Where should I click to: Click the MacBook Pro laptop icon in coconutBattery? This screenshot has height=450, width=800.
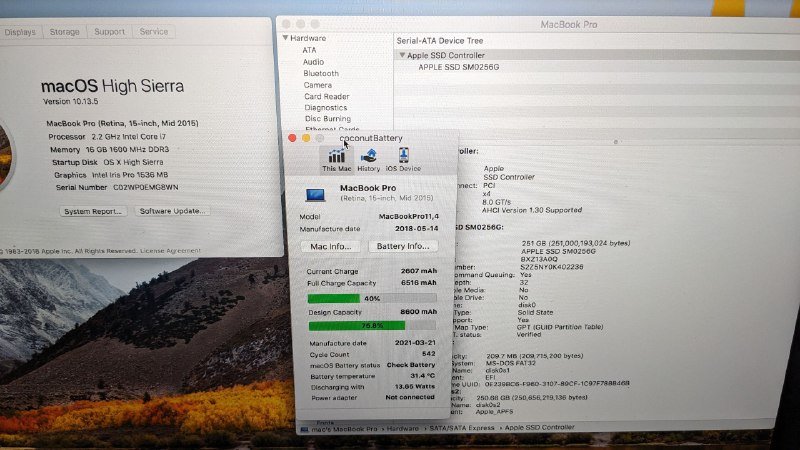(315, 194)
